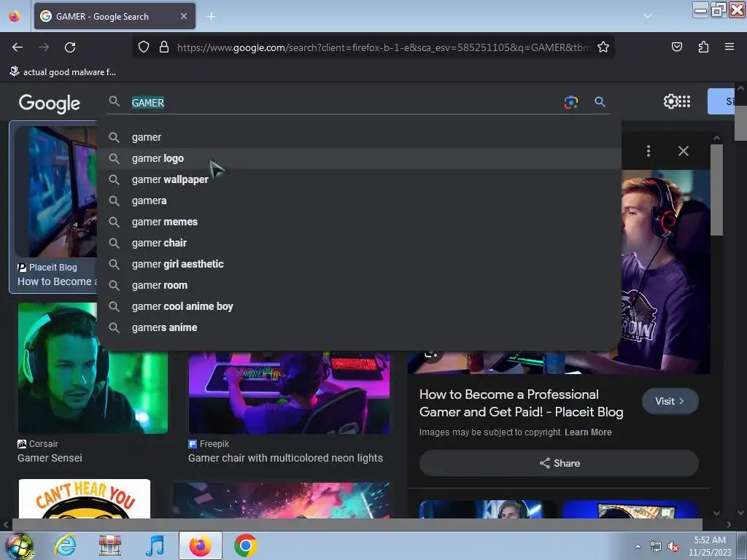Open the list all tabs chevron
This screenshot has height=560, width=747.
pos(648,16)
